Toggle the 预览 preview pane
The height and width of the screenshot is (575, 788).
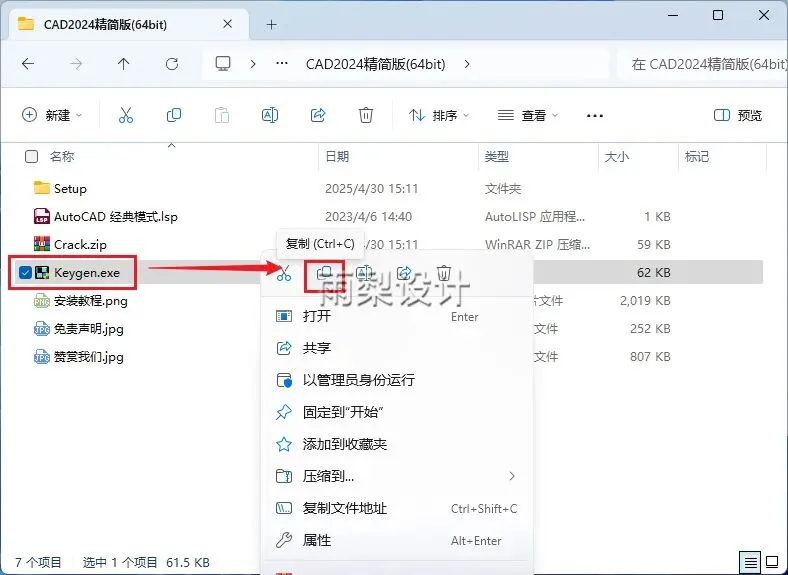738,115
